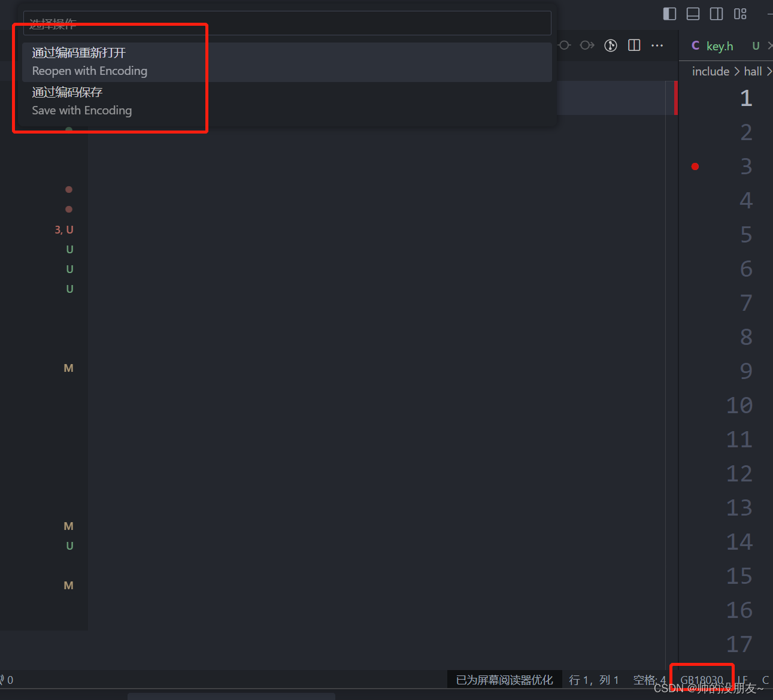Click the 行 1, 列 1 cursor position indicator
Image resolution: width=773 pixels, height=700 pixels.
(593, 680)
